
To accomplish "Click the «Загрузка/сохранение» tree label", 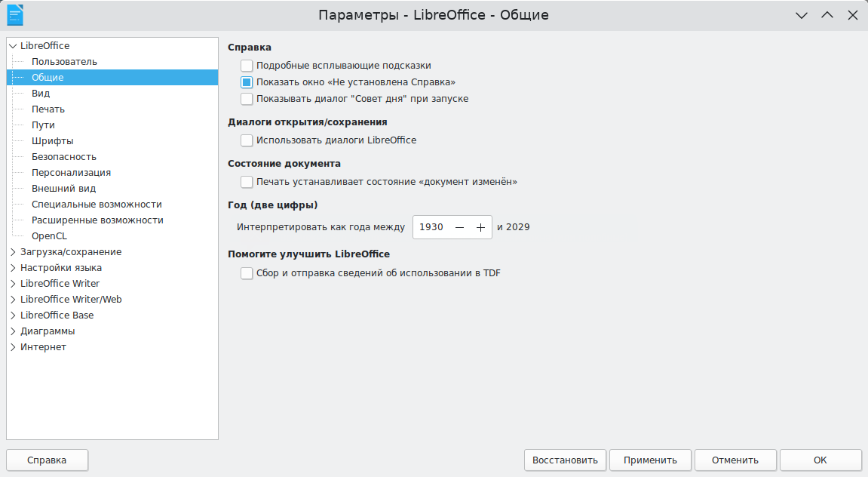I will (71, 252).
